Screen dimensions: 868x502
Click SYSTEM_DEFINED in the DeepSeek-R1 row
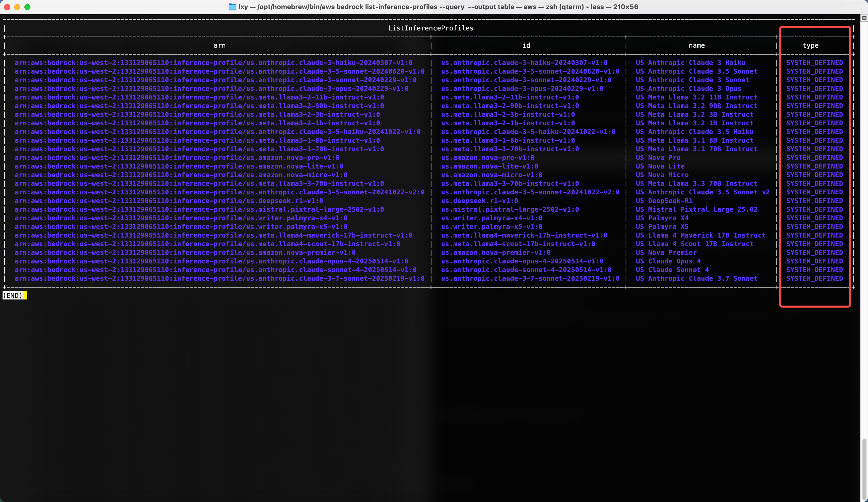(x=815, y=201)
